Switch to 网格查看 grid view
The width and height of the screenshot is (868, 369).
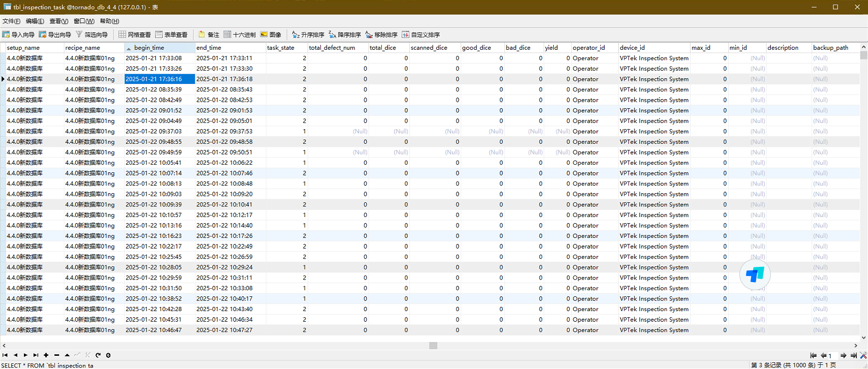pyautogui.click(x=135, y=35)
